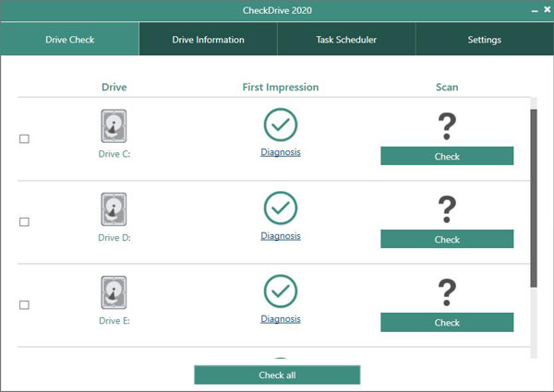Click the Drive E: hard disk icon

coord(114,292)
